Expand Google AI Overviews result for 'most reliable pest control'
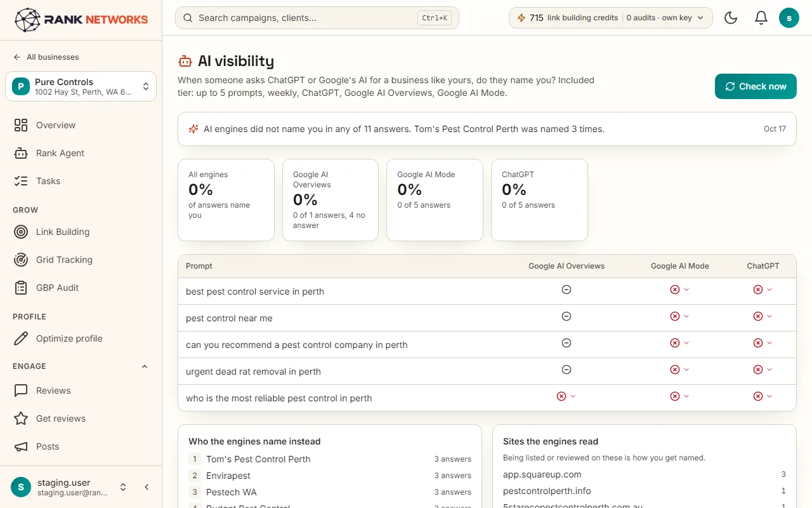Image resolution: width=812 pixels, height=508 pixels. [x=566, y=396]
